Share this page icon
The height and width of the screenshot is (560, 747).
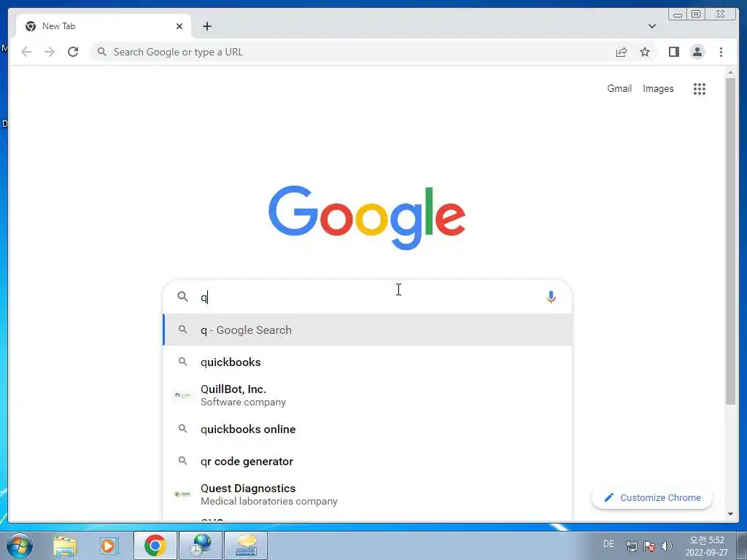point(622,52)
